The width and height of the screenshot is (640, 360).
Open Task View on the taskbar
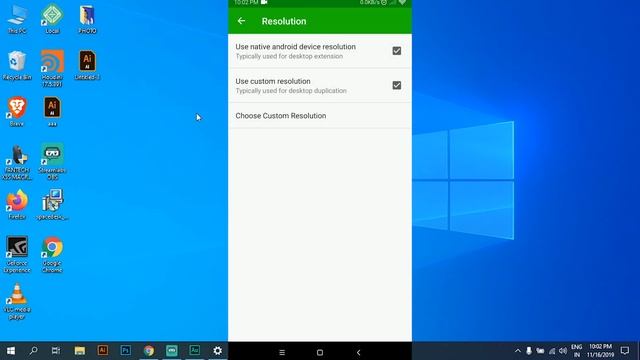(x=56, y=351)
